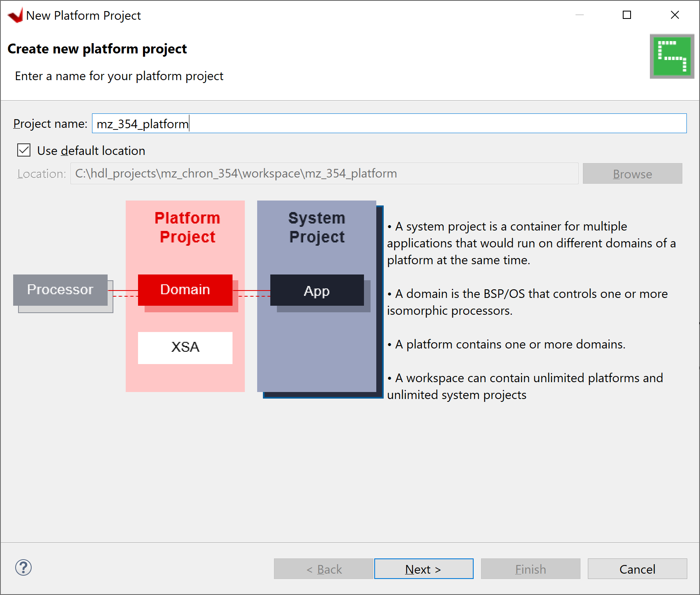Screen dimensions: 700x595
Task: Click the New Platform Project title text
Action: [84, 15]
